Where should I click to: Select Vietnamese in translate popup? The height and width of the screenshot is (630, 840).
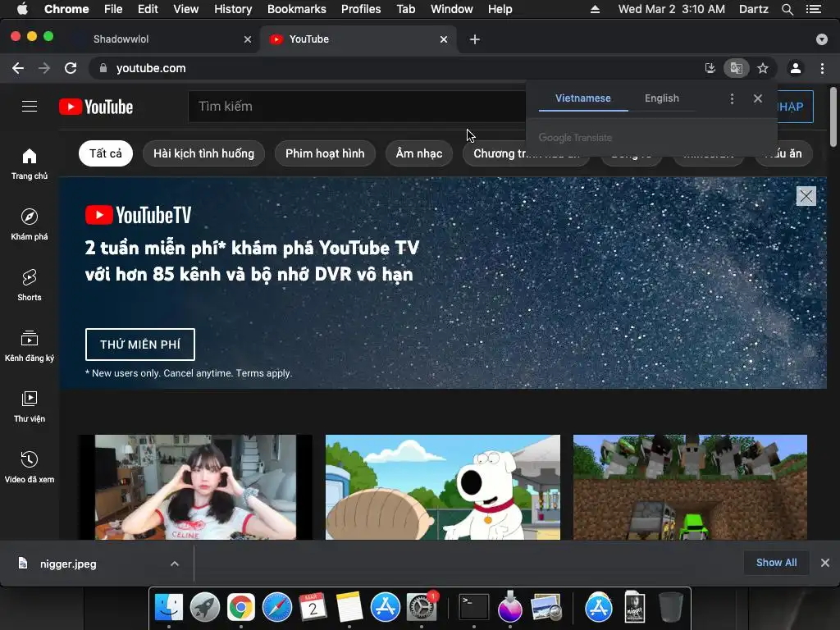pos(583,98)
